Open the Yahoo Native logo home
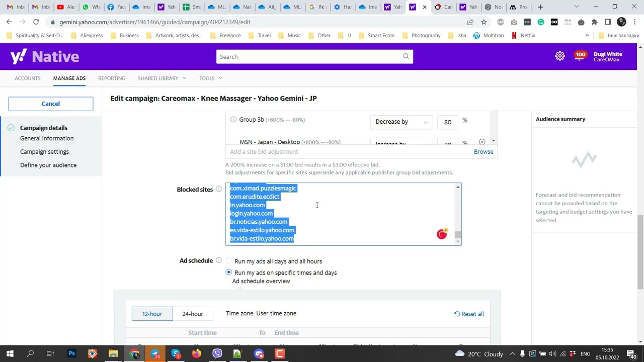This screenshot has height=362, width=644. pos(44,56)
